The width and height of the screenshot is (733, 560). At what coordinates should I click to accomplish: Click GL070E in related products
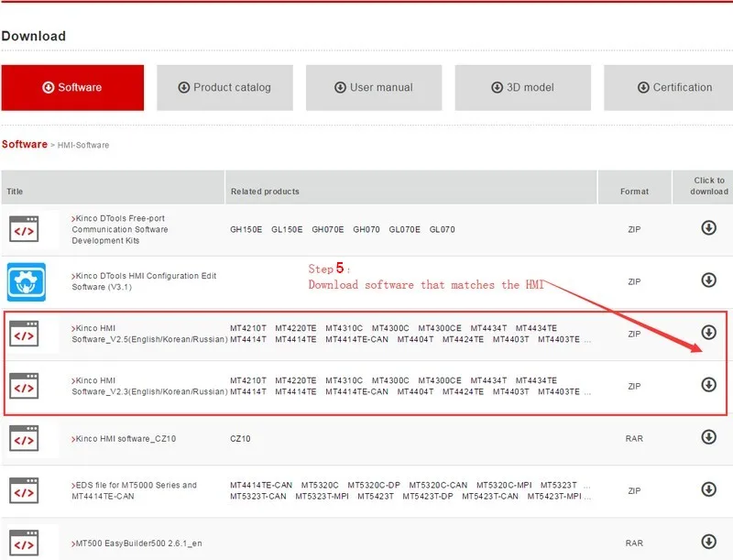pos(404,229)
